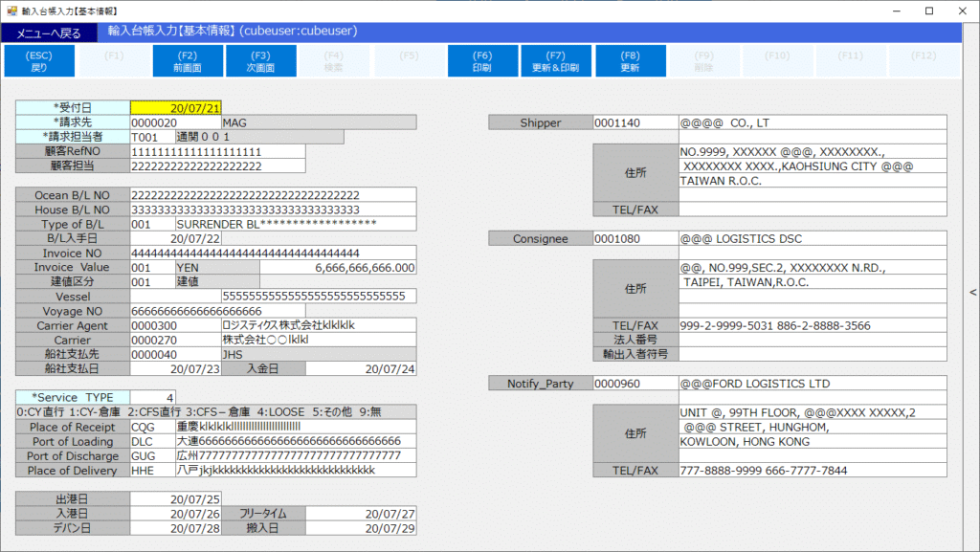Select the yellow 受付日 date field
This screenshot has width=980, height=552.
click(175, 108)
